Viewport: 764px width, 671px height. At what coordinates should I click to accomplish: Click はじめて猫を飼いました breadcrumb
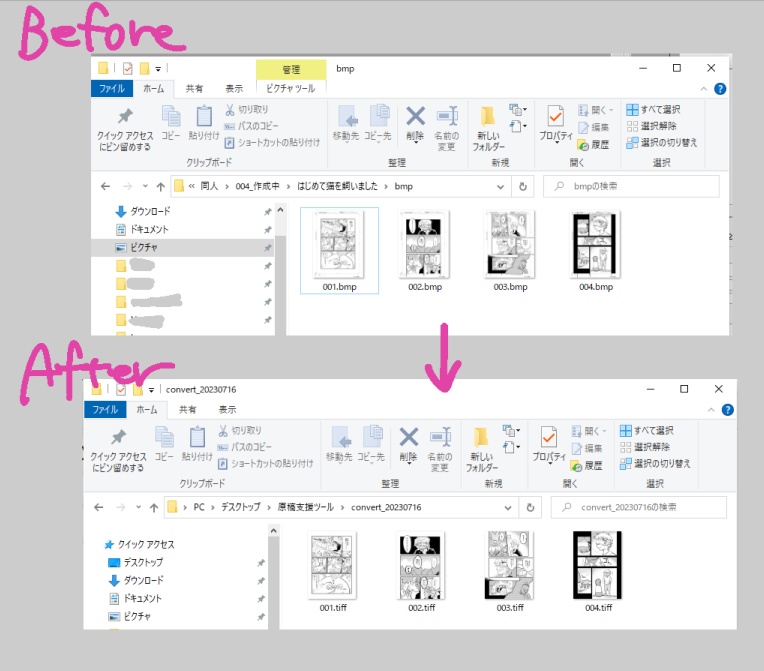[337, 186]
